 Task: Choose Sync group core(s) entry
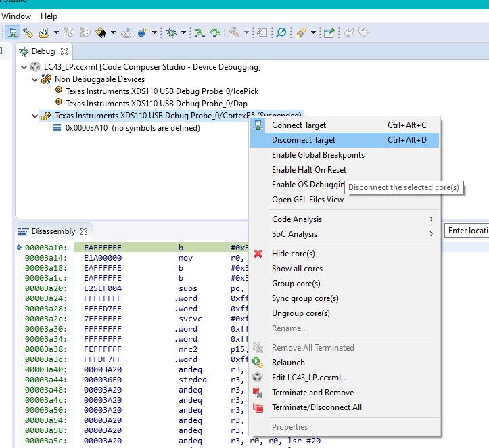pos(345,298)
